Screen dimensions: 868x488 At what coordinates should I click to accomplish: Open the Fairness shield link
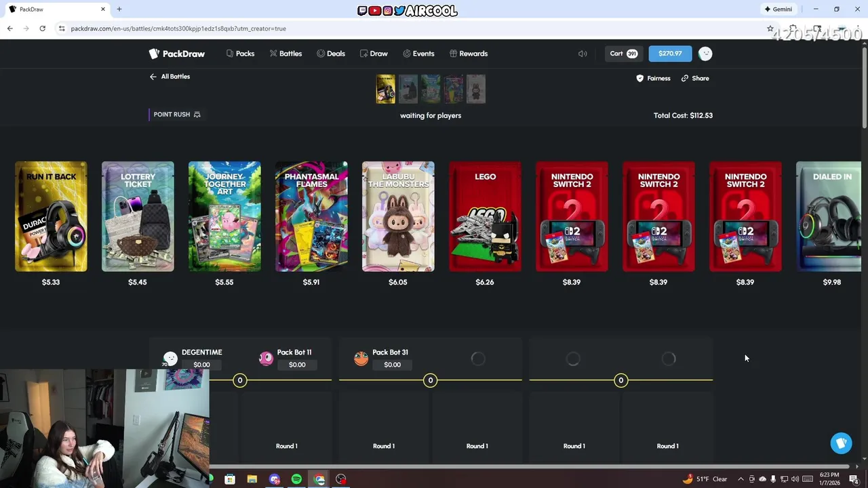click(653, 78)
